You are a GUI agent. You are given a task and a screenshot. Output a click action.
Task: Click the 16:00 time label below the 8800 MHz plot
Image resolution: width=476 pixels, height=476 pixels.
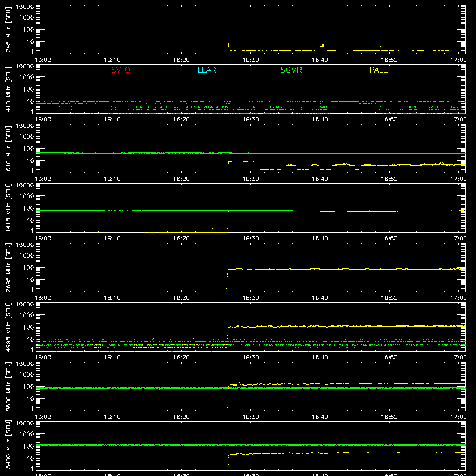tap(43, 417)
